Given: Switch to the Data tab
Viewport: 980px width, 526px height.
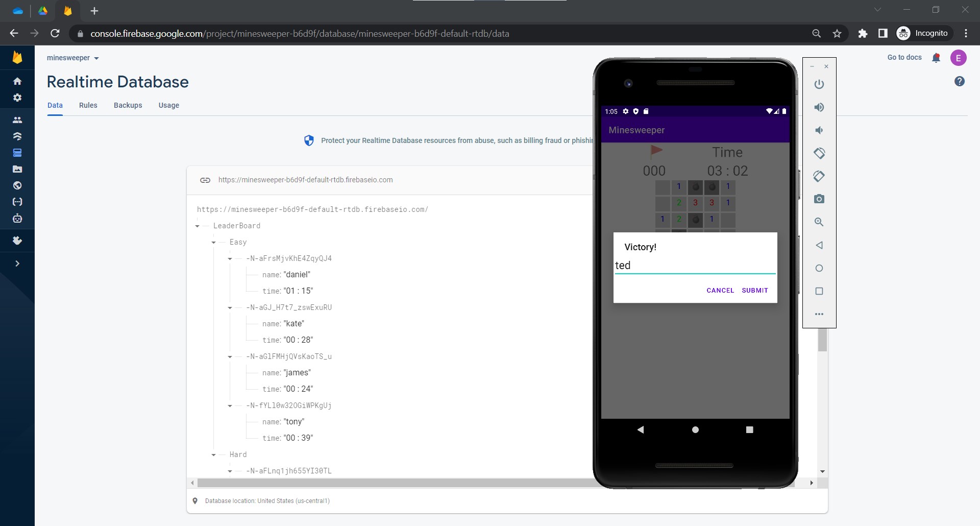Looking at the screenshot, I should click(x=55, y=105).
